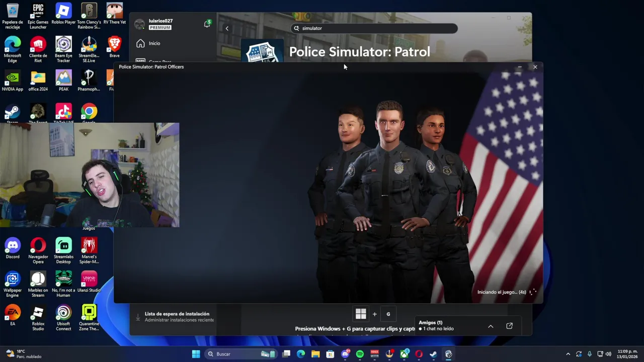Open No, I'm not a Human icon
The width and height of the screenshot is (644, 362).
tap(63, 284)
